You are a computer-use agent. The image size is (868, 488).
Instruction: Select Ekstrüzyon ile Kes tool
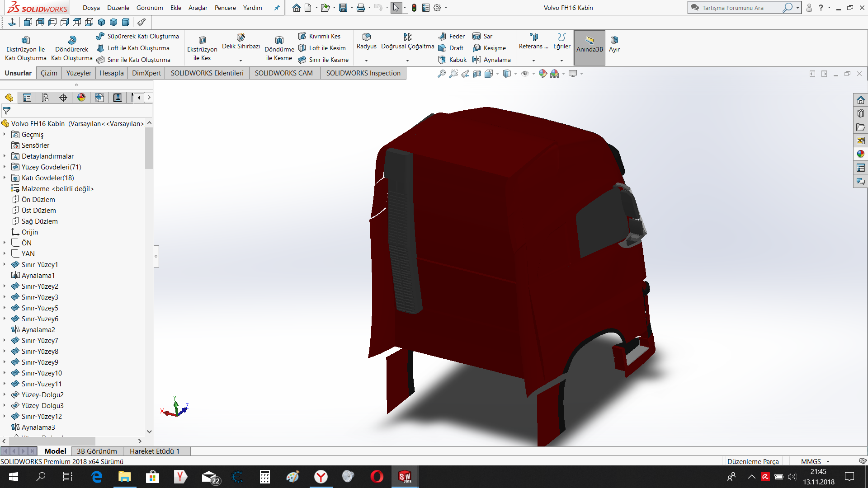tap(202, 48)
